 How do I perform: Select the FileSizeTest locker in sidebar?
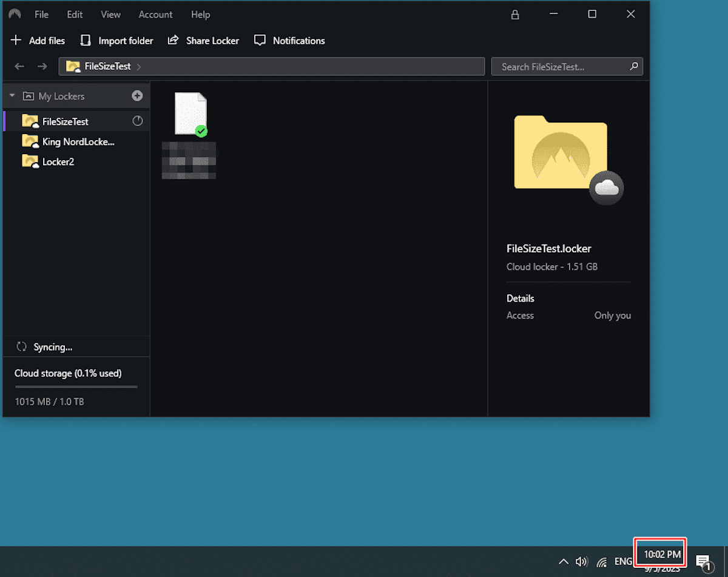pyautogui.click(x=76, y=121)
